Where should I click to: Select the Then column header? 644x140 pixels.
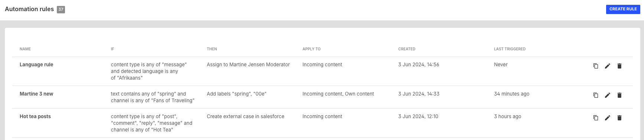coord(212,49)
